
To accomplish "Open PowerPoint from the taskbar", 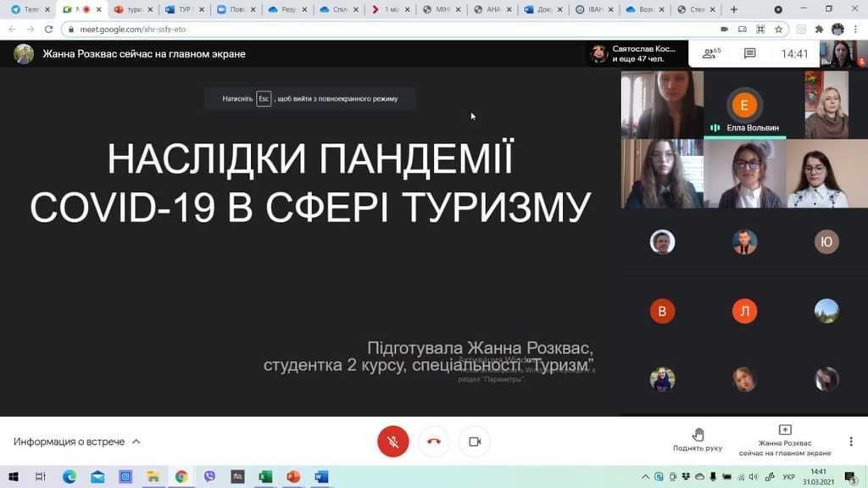I will coord(293,477).
